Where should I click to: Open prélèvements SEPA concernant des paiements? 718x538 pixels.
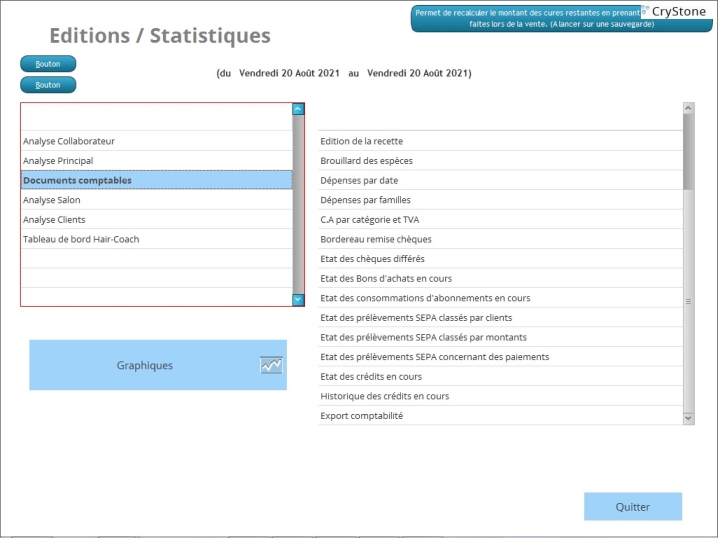pos(500,357)
